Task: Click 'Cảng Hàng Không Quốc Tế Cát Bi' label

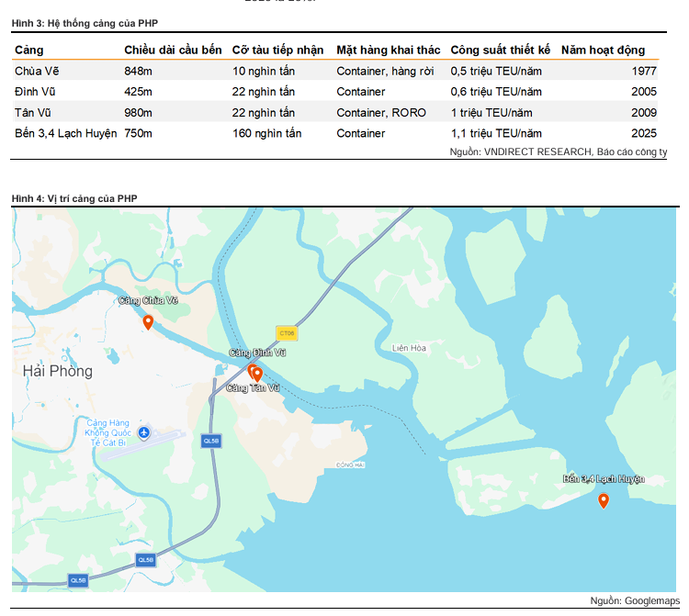Action: click(108, 433)
